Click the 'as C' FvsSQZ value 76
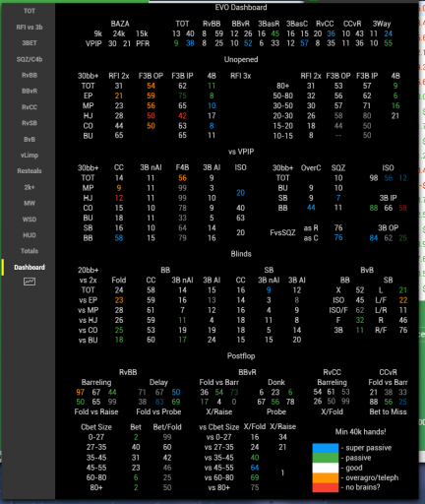The width and height of the screenshot is (425, 504). coord(338,237)
